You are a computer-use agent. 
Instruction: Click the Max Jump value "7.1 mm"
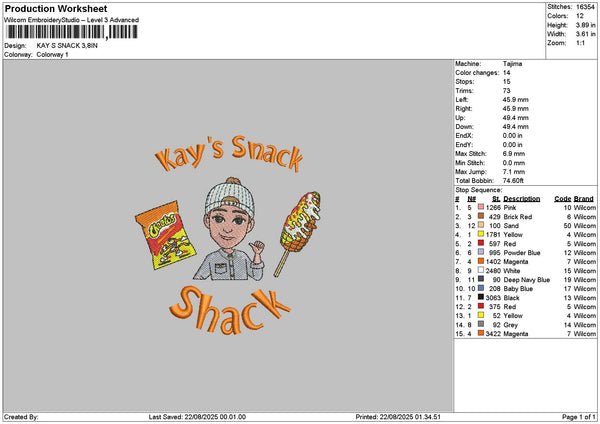514,171
